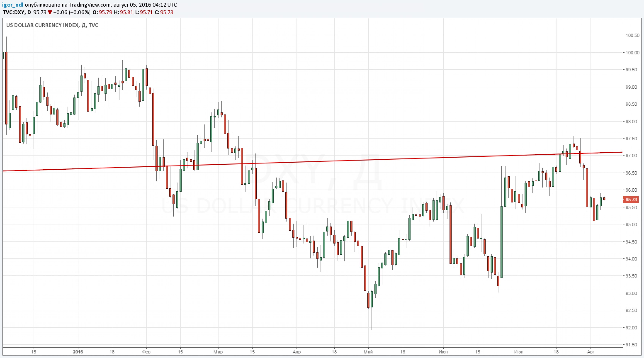Click the Мар month label on time axis
The width and height of the screenshot is (644, 358).
point(218,352)
